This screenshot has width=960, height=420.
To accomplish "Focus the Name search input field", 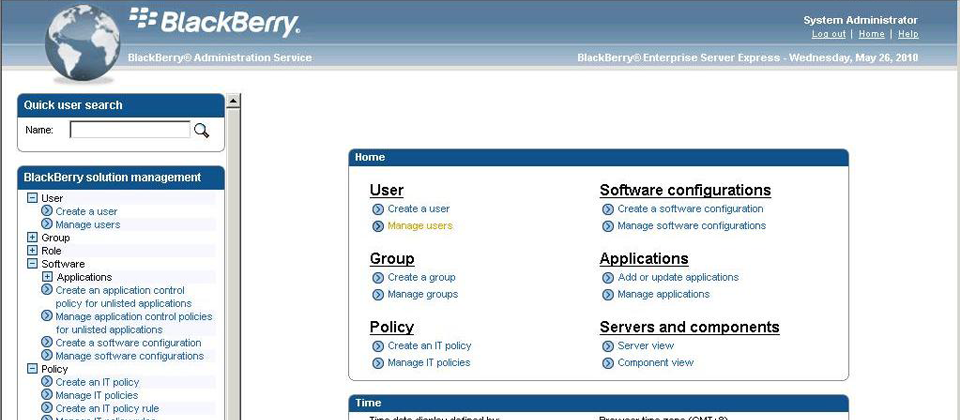I will point(129,130).
